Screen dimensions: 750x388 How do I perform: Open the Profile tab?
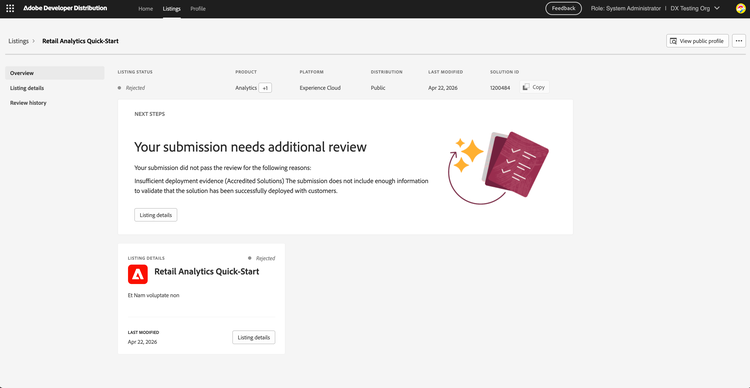coord(198,9)
